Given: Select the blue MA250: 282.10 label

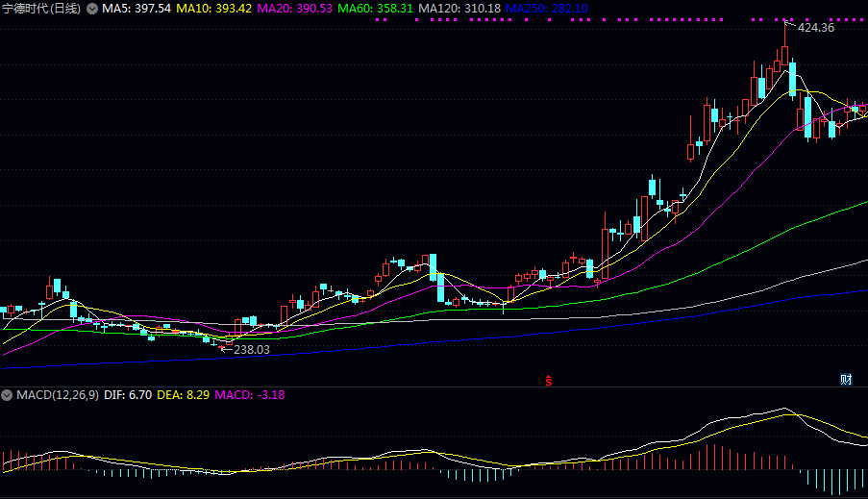Looking at the screenshot, I should pyautogui.click(x=547, y=9).
